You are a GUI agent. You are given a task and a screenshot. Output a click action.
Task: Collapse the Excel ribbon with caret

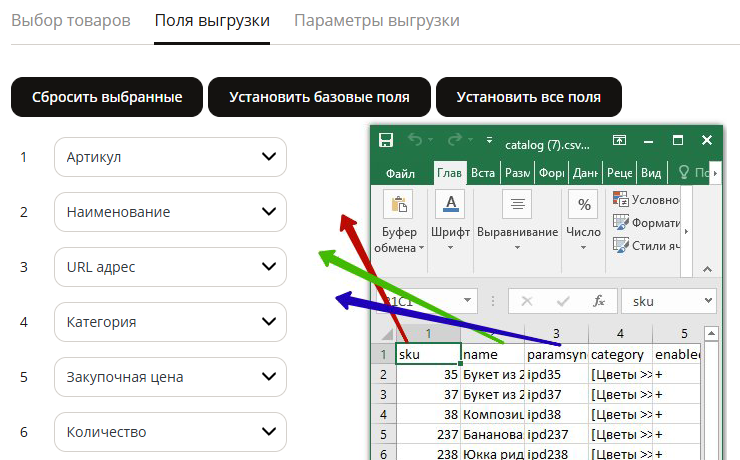tap(707, 269)
